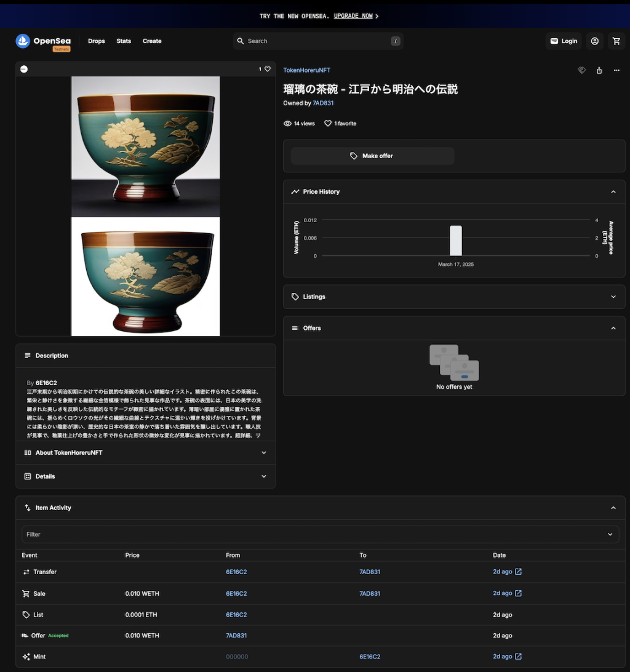Click the March 17 price history bar

455,241
